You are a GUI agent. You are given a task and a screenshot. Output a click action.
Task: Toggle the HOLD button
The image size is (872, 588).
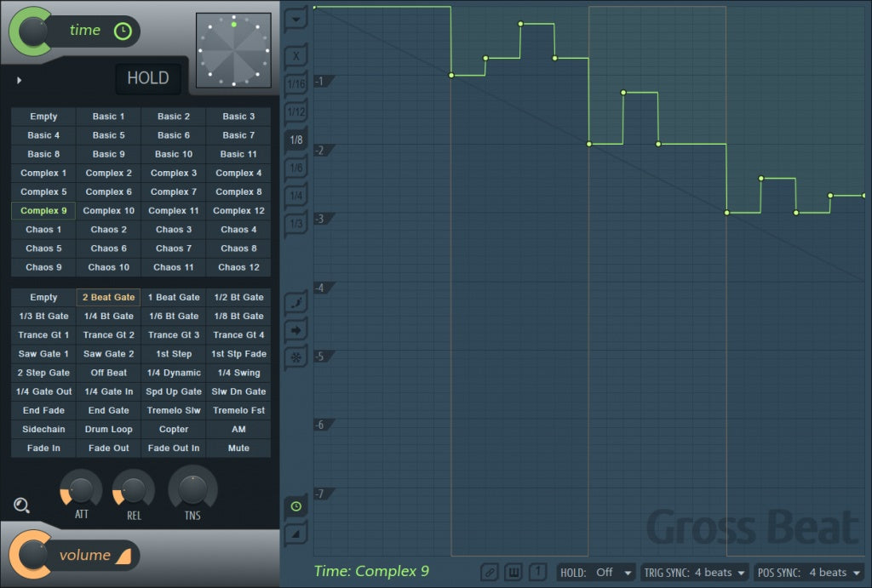148,78
